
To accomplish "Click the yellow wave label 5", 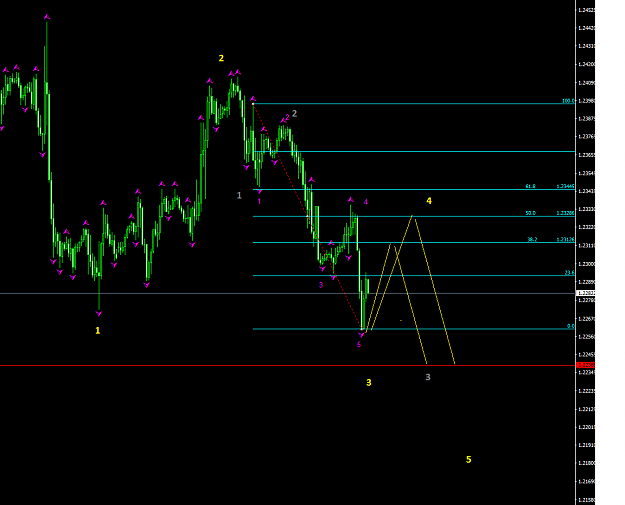I will (469, 460).
